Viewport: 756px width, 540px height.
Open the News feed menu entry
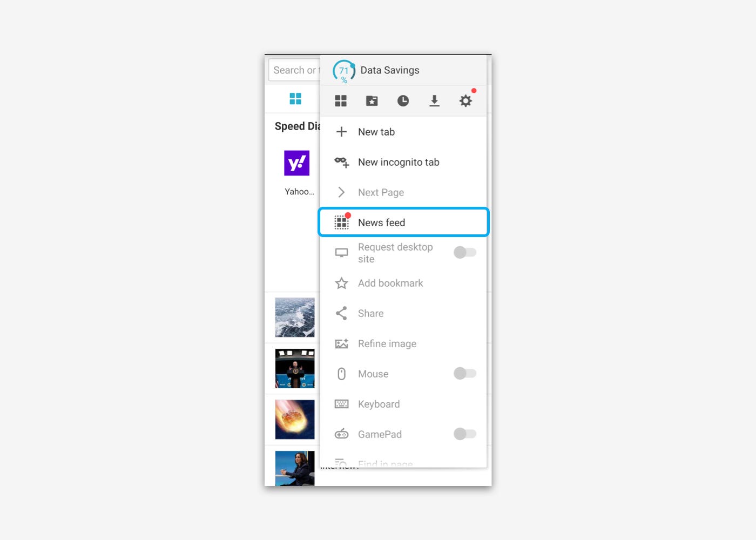coord(403,222)
